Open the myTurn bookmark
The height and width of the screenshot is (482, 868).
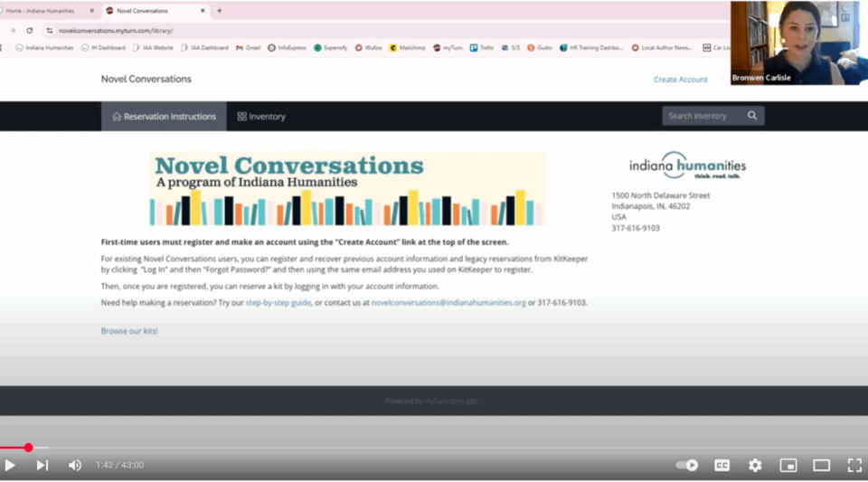[x=448, y=48]
